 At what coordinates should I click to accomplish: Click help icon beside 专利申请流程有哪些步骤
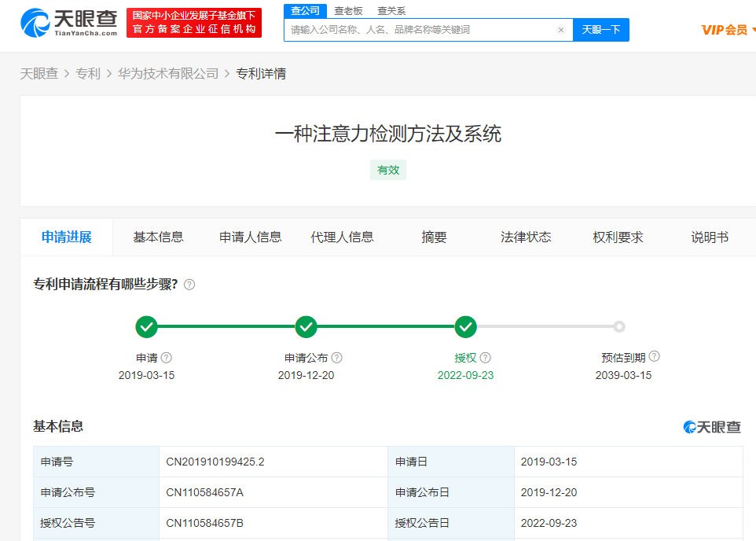coord(189,285)
